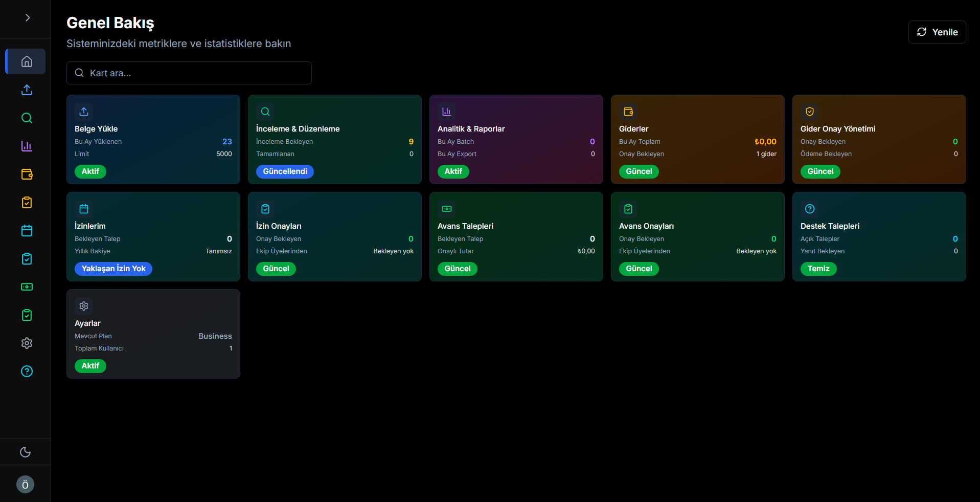980x502 pixels.
Task: Expand the sidebar with the chevron arrow
Action: (x=28, y=18)
